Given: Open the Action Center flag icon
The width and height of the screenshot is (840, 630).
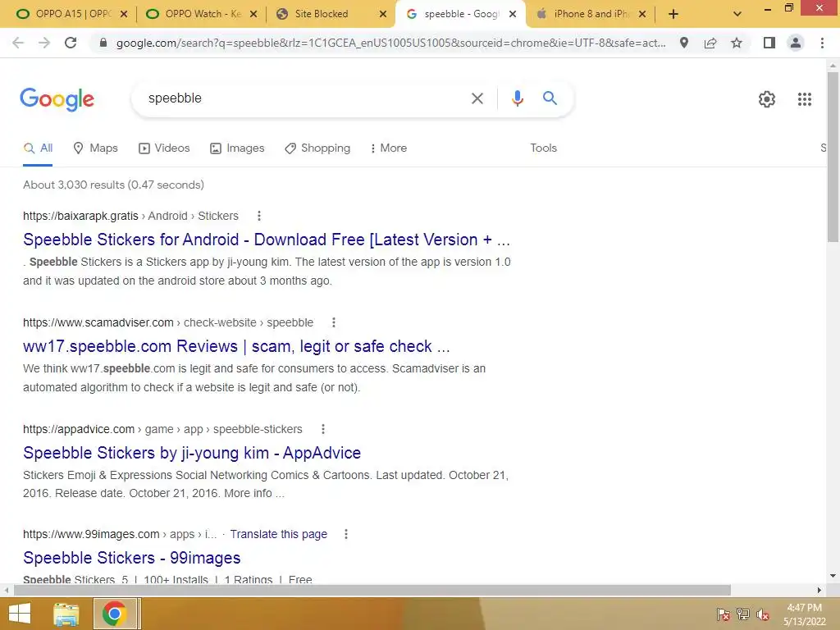Looking at the screenshot, I should 724,614.
